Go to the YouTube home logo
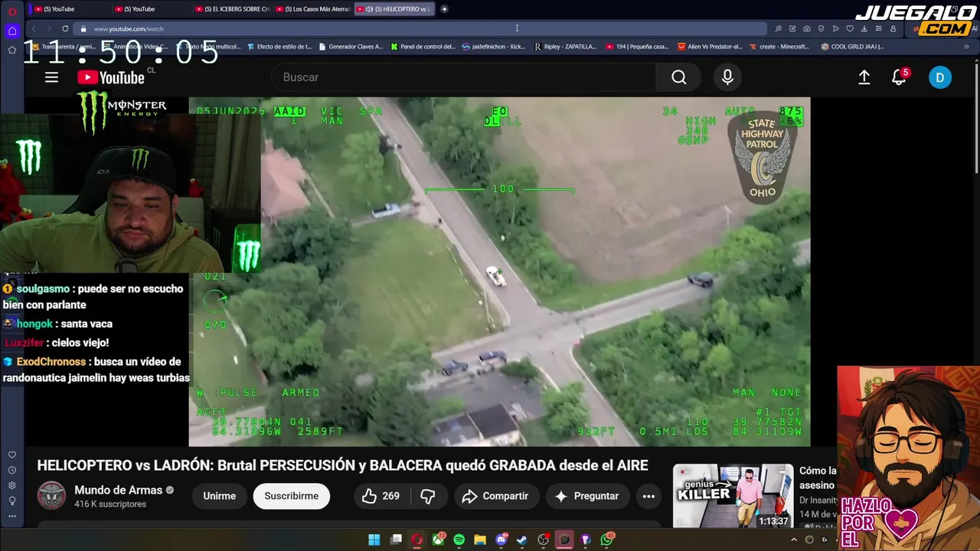Image resolution: width=980 pixels, height=551 pixels. tap(111, 77)
